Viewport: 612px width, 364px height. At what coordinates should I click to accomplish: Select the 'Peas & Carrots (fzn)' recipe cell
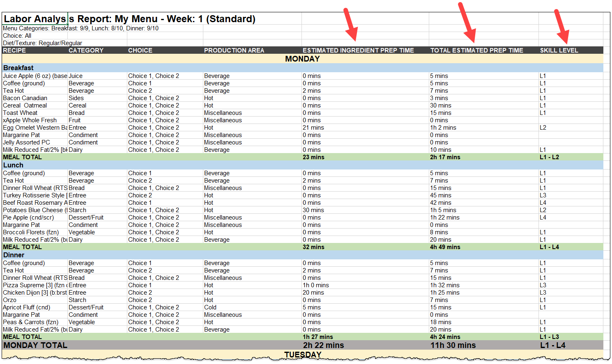coord(31,322)
